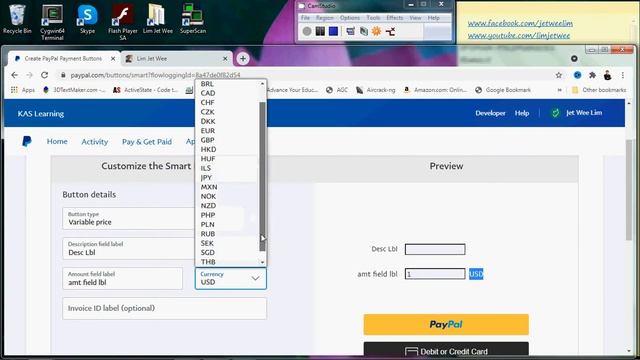Choose JPY from currency list
Image resolution: width=640 pixels, height=360 pixels.
207,178
